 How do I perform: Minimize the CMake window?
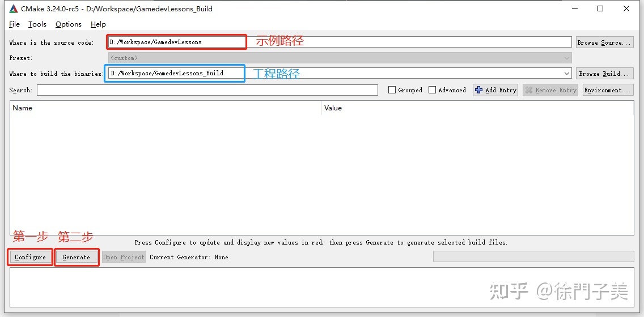(575, 8)
